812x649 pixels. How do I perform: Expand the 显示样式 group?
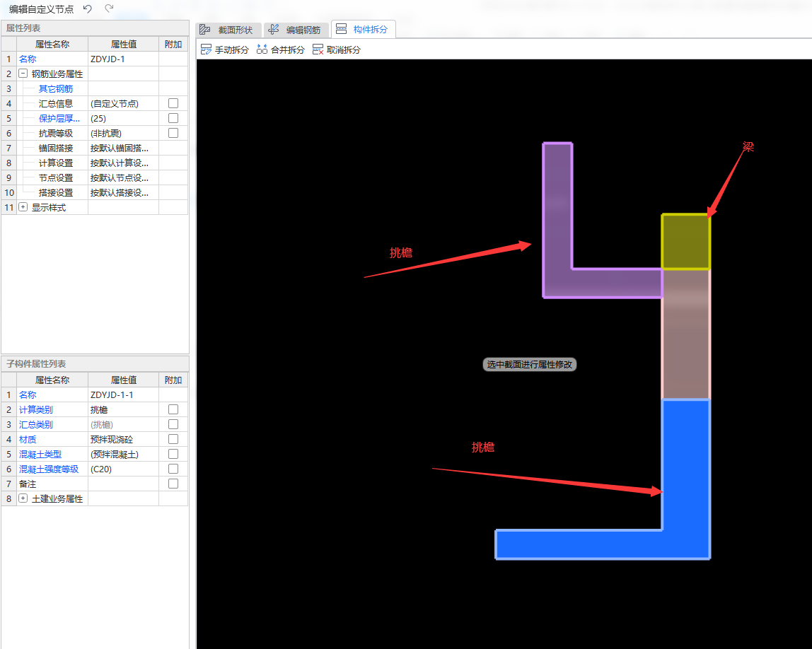point(23,207)
